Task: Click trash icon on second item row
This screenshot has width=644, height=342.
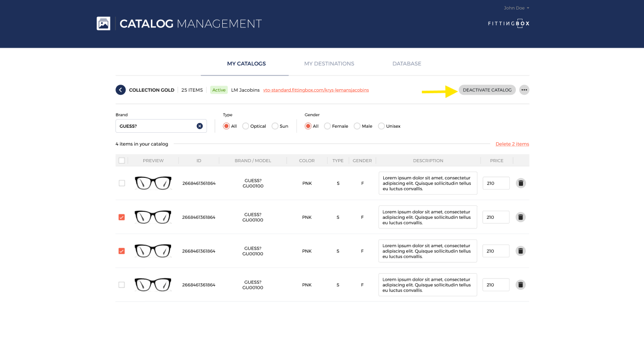Action: [x=520, y=217]
